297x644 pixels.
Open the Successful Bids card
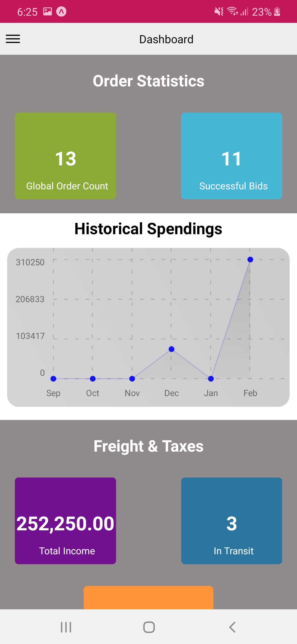click(232, 156)
